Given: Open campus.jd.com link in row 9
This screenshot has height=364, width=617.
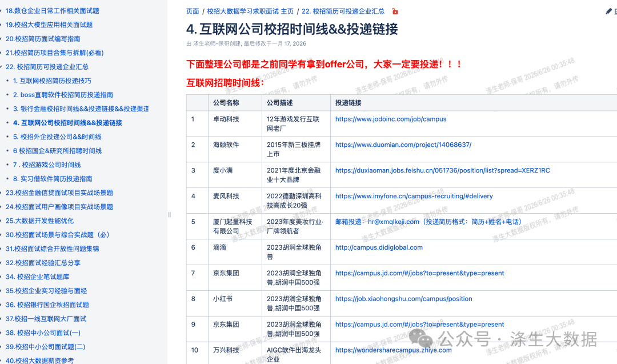Looking at the screenshot, I should 419,325.
